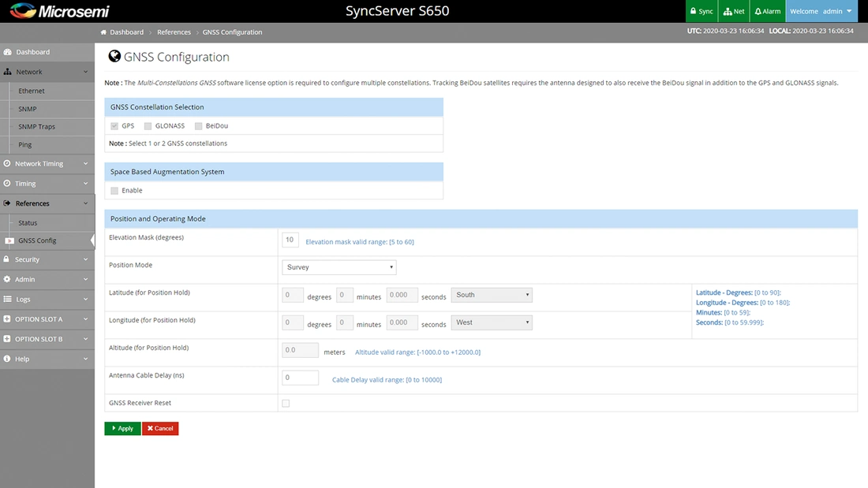Click the Elevation Mask degrees field
868x488 pixels.
(x=290, y=240)
